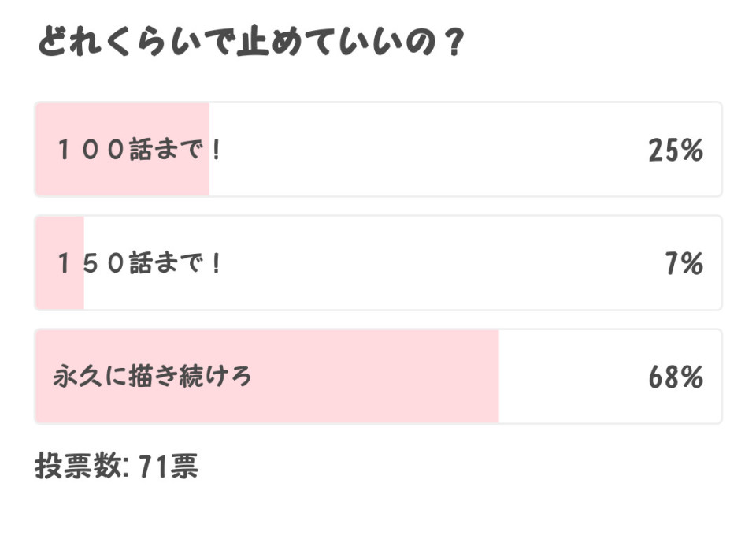Click the pink bar for １５０話まで！
Screen dimensions: 756x539
click(60, 263)
